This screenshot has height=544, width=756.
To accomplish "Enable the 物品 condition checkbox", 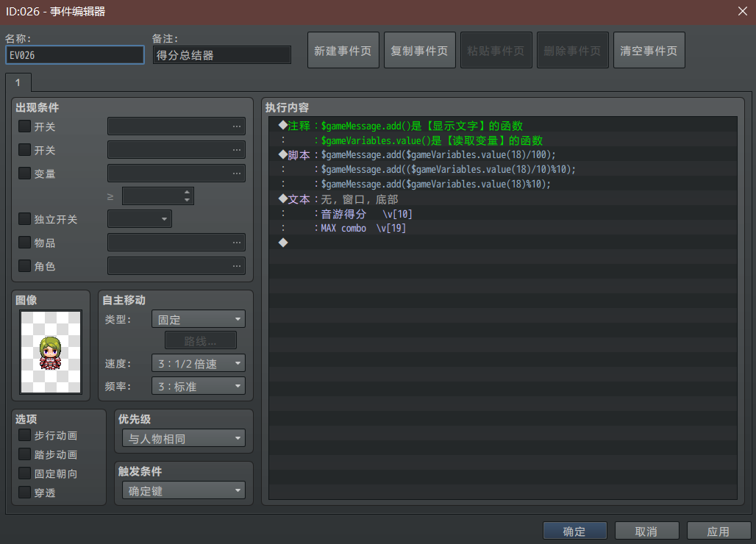I will tap(24, 243).
